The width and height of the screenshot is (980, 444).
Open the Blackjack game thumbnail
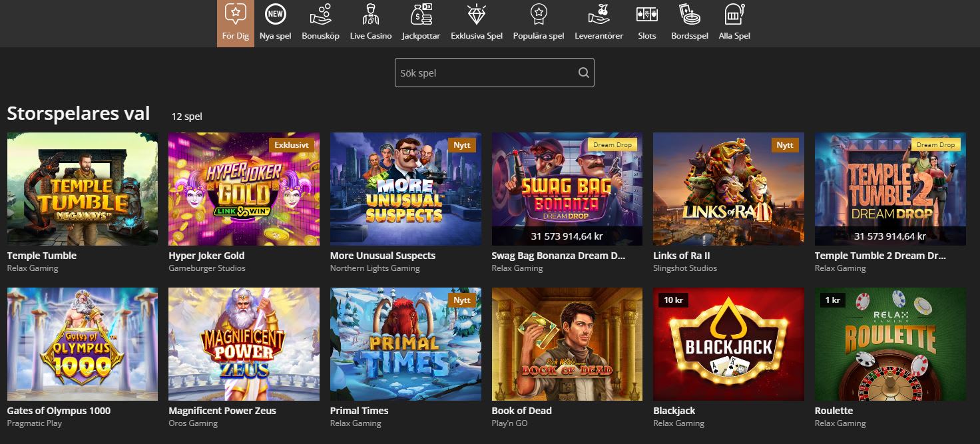pyautogui.click(x=728, y=344)
